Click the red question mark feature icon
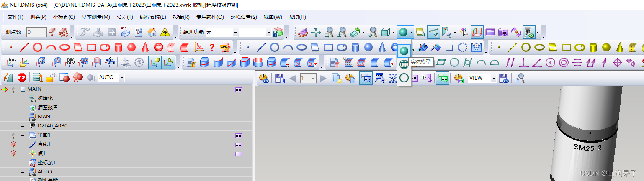This screenshot has height=181, width=644. click(x=212, y=47)
